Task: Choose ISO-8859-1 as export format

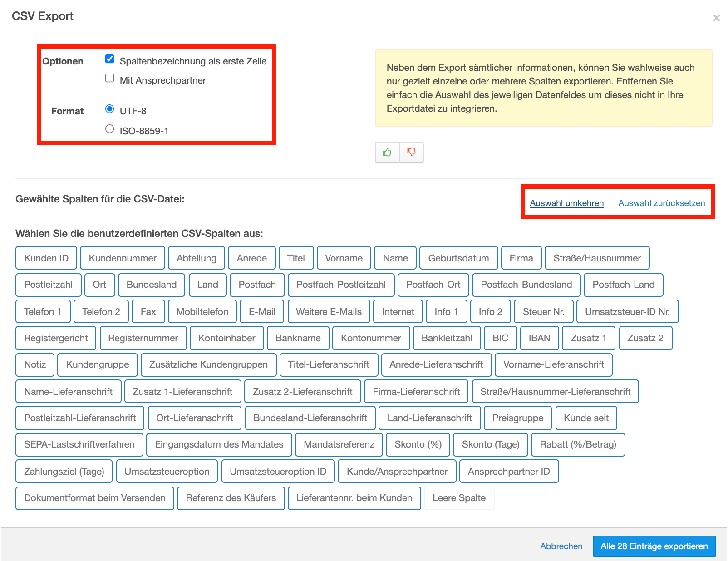Action: click(109, 129)
